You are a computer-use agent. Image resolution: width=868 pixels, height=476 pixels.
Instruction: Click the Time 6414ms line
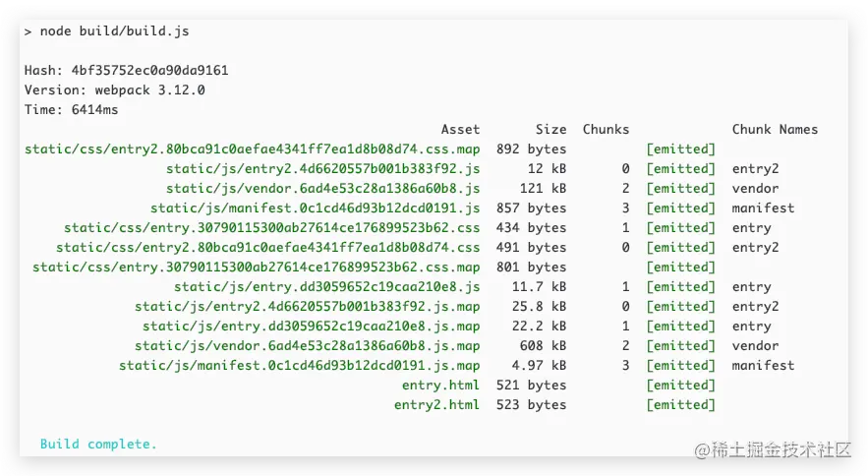click(71, 110)
